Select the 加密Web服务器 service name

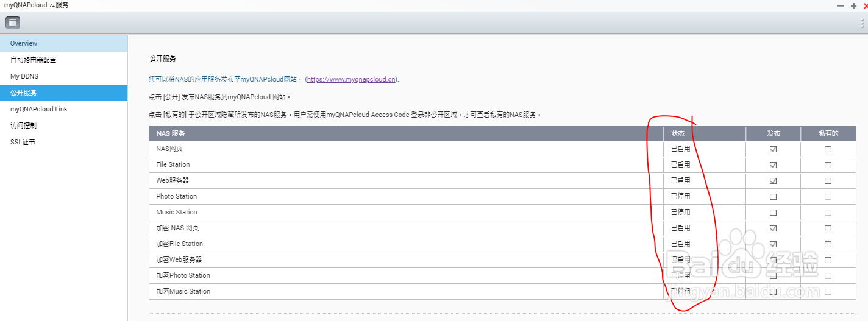tap(179, 259)
